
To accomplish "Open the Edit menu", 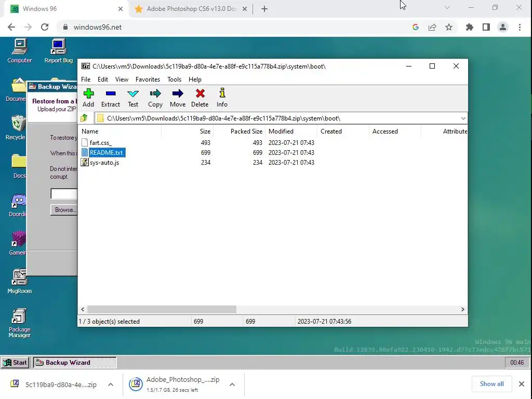I will pyautogui.click(x=103, y=79).
